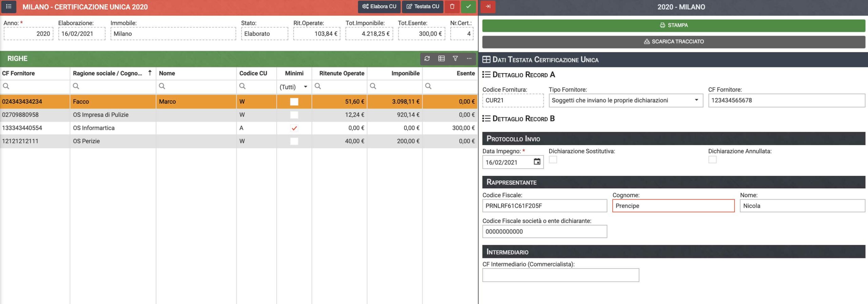Click the 3.098,11 € Imponibile cell
Image resolution: width=868 pixels, height=304 pixels.
[x=395, y=102]
